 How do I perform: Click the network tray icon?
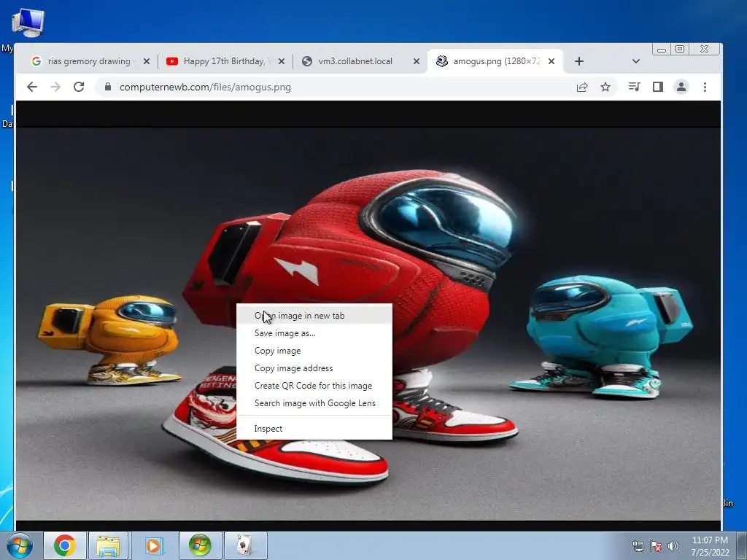638,546
